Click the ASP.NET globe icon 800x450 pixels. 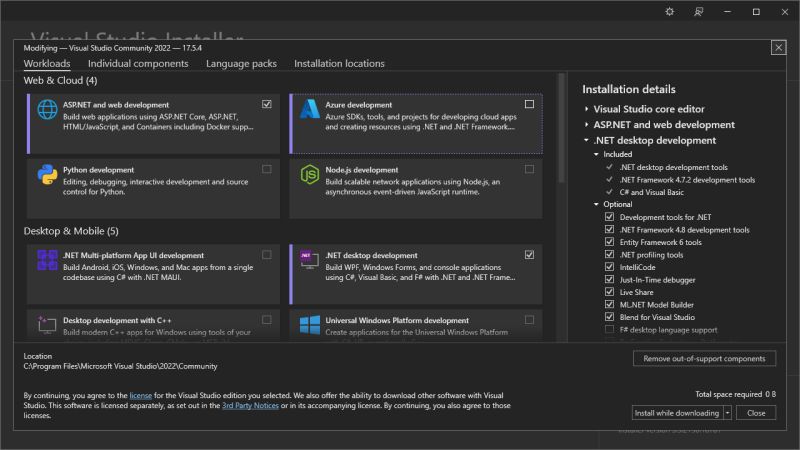(47, 110)
